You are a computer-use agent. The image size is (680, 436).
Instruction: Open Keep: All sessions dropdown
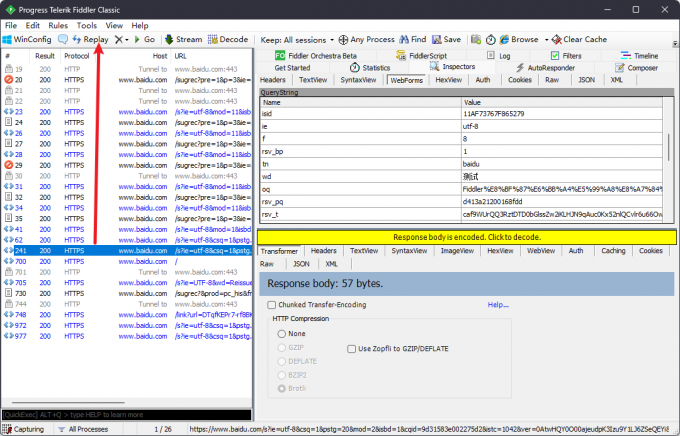pyautogui.click(x=297, y=40)
